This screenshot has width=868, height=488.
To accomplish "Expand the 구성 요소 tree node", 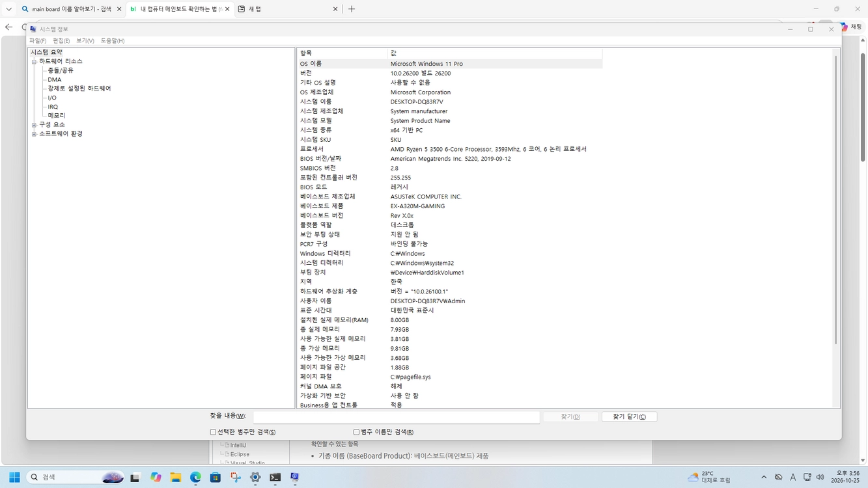I will [34, 125].
